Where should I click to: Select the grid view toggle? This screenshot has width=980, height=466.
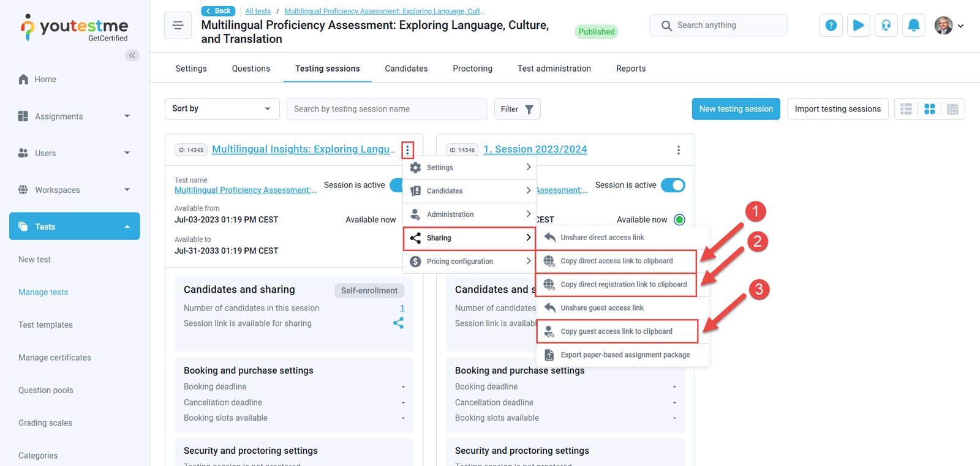coord(929,109)
